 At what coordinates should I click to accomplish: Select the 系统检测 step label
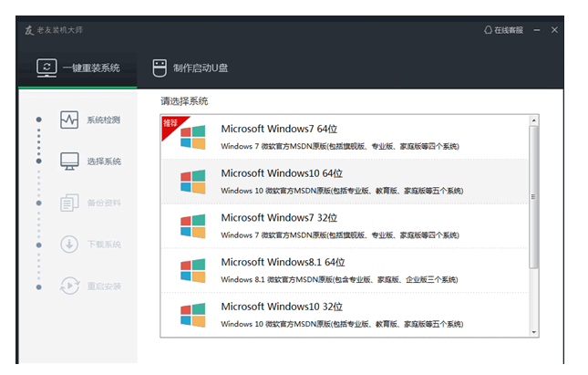tap(104, 120)
